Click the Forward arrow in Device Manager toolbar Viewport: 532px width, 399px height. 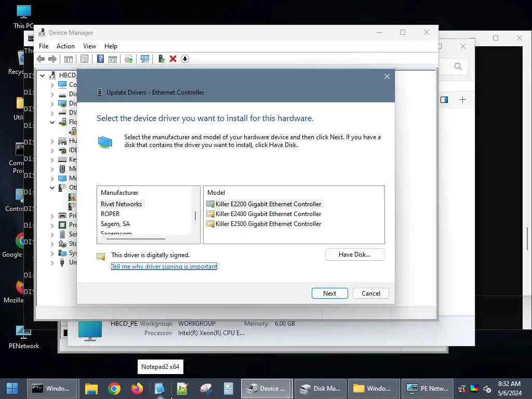pos(52,59)
